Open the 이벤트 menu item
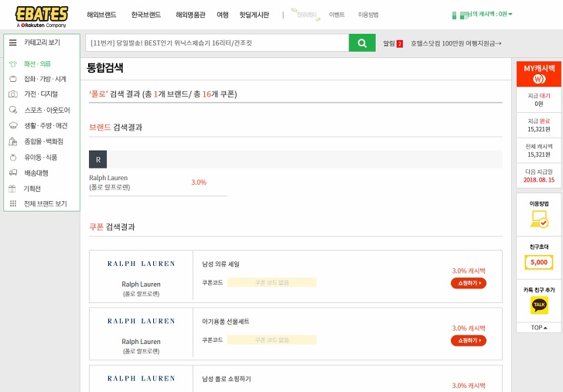 tap(337, 15)
